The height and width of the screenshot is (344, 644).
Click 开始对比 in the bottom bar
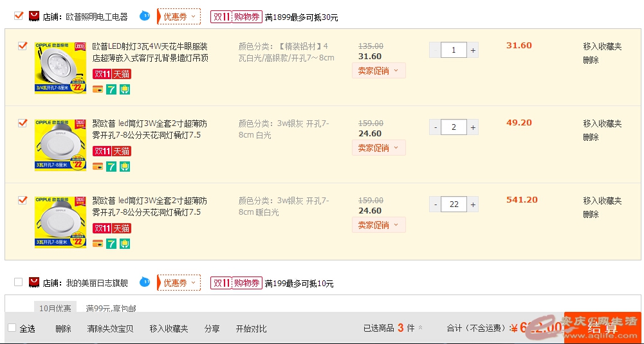(x=251, y=329)
